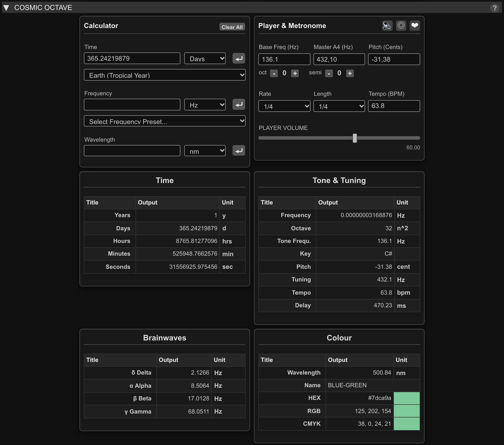
Task: Click the Delay value 470.23
Action: (383, 305)
